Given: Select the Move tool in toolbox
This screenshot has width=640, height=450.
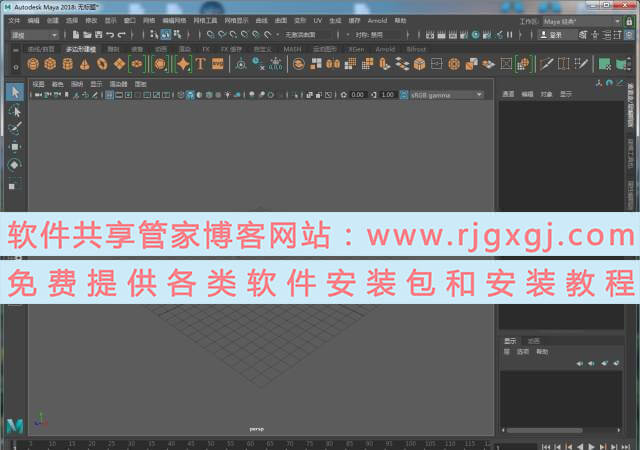Looking at the screenshot, I should coord(15,147).
